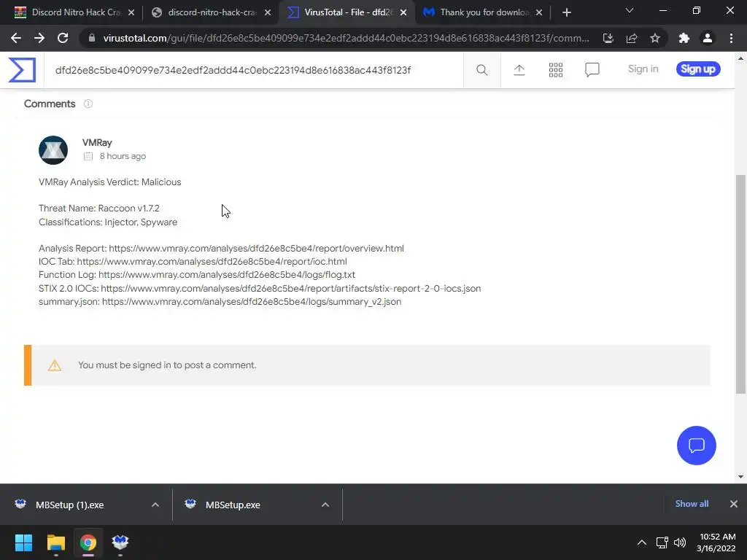Open the Chrome three-dot menu

pos(731,38)
